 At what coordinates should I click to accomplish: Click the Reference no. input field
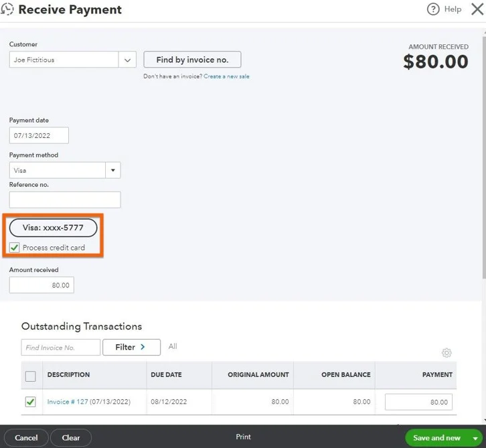tap(65, 200)
